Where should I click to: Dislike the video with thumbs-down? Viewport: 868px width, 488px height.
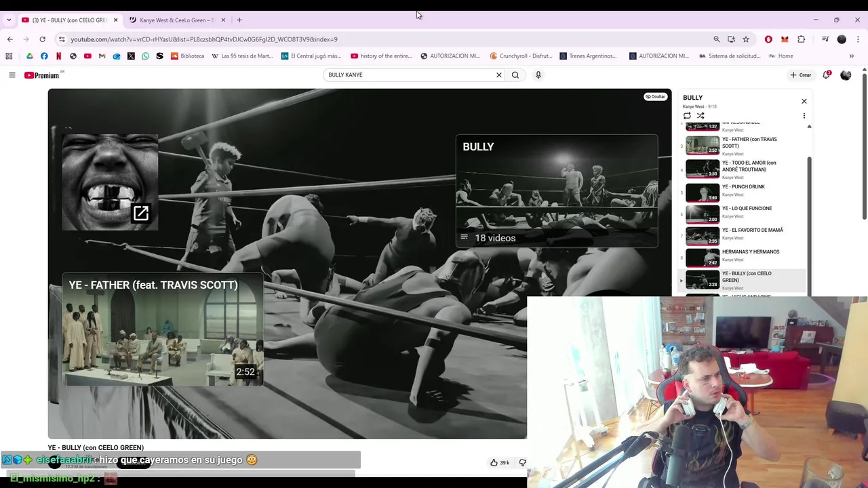point(521,462)
